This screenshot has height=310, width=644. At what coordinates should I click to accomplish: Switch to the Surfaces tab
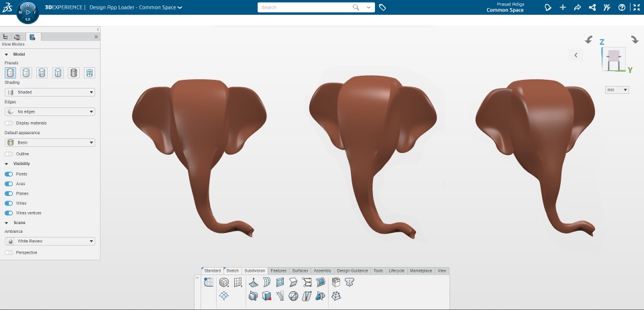[300, 270]
